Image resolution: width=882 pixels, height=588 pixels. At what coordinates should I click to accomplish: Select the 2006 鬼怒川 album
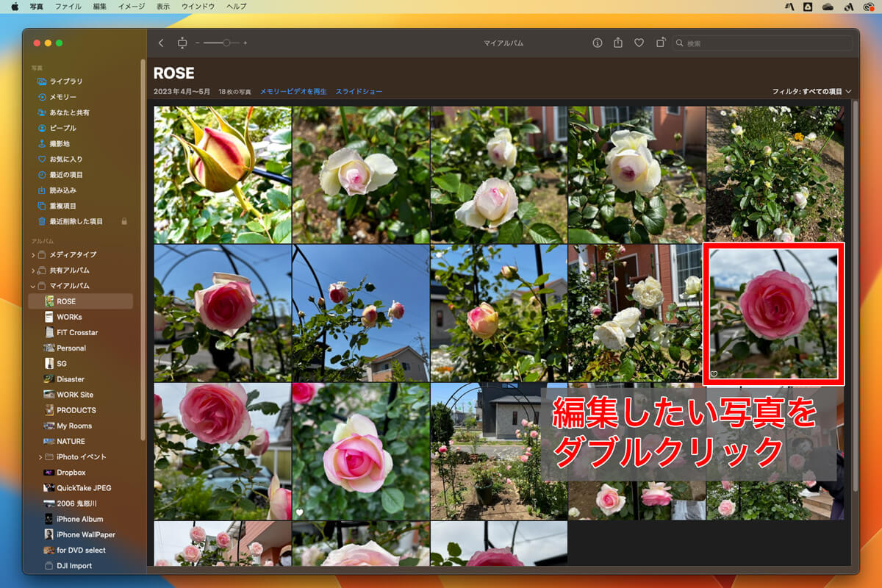80,503
